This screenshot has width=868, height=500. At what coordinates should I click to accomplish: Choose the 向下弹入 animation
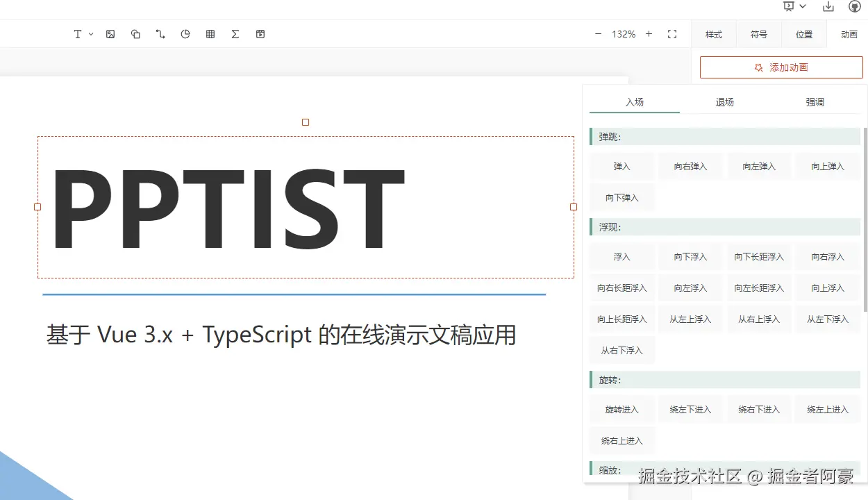coord(621,198)
